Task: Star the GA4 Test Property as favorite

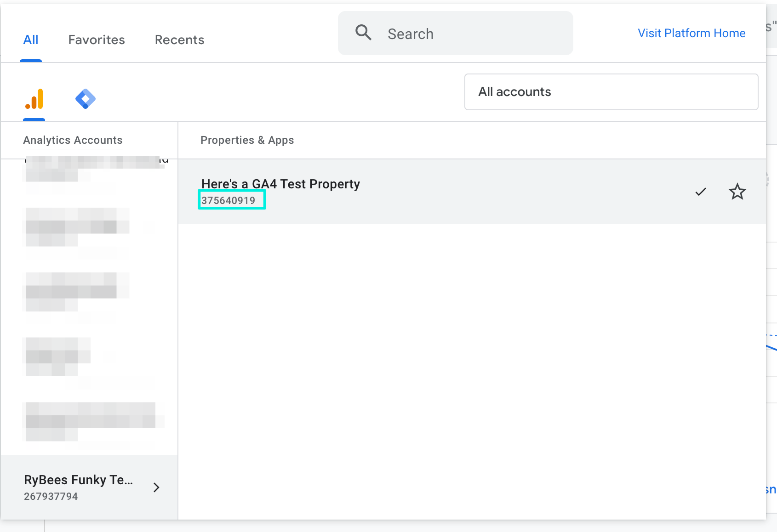Action: point(737,192)
